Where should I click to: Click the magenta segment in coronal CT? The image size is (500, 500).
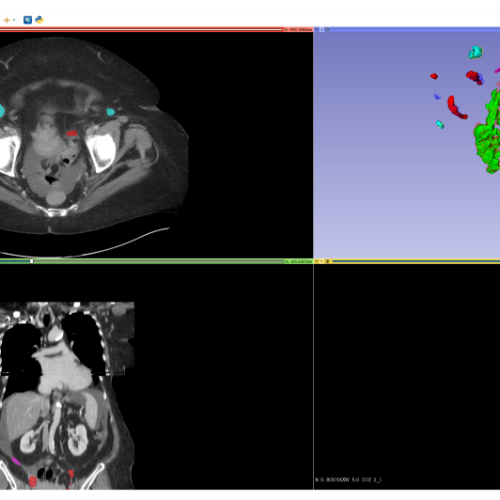[16, 461]
